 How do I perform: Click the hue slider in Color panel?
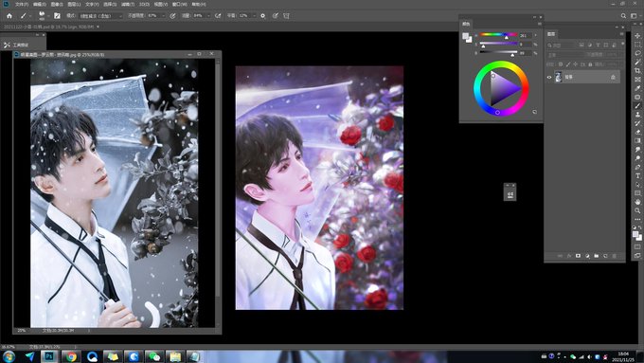[x=498, y=34]
